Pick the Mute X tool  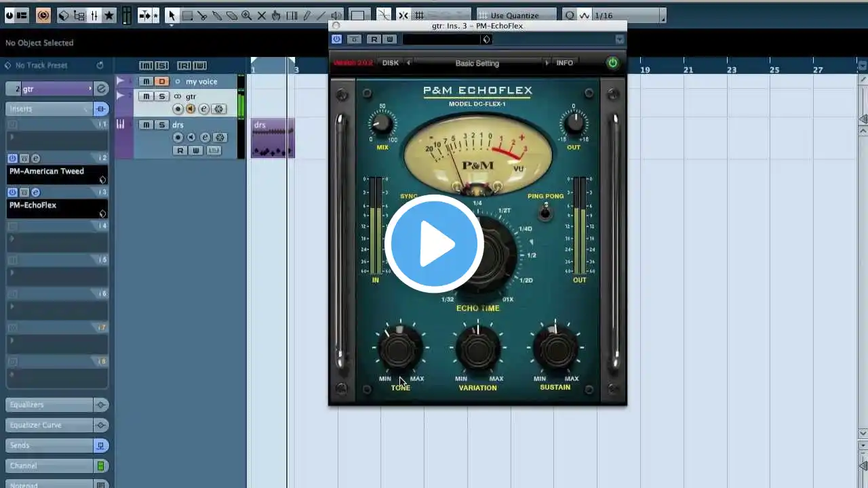click(x=262, y=15)
